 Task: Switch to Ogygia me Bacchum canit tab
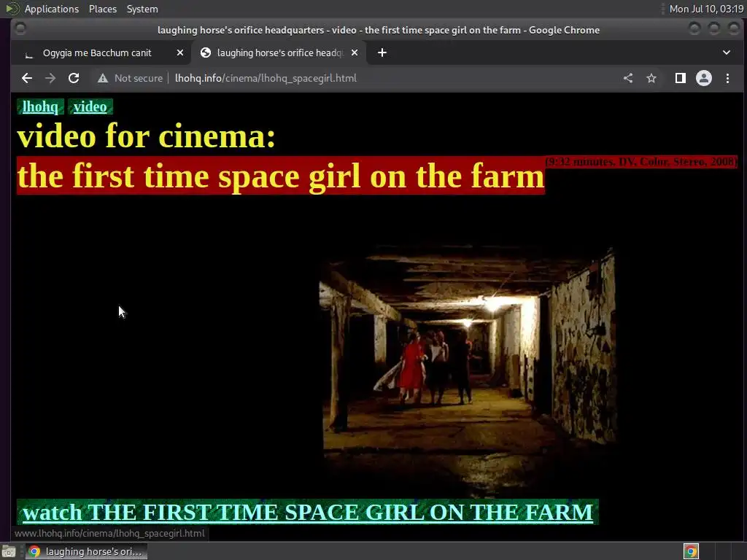(101, 52)
